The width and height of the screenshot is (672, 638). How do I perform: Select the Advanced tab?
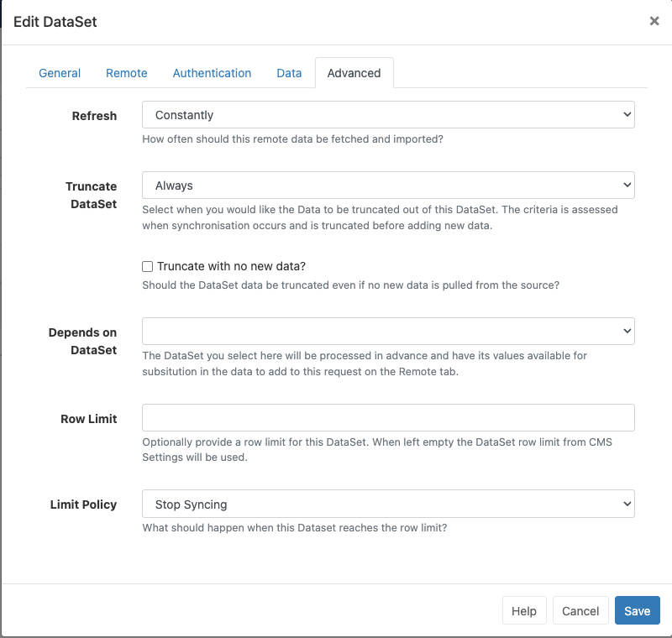click(354, 73)
